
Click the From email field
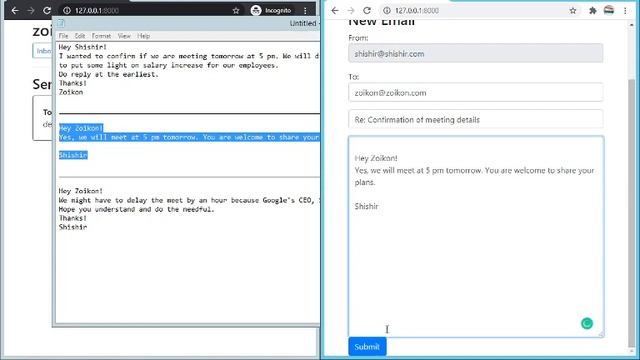point(476,53)
